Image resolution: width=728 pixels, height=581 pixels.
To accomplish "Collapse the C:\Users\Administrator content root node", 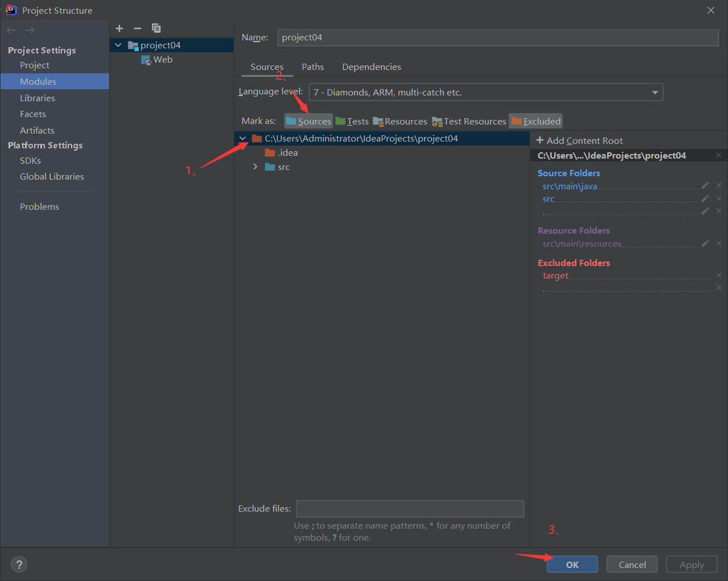I will pyautogui.click(x=243, y=138).
